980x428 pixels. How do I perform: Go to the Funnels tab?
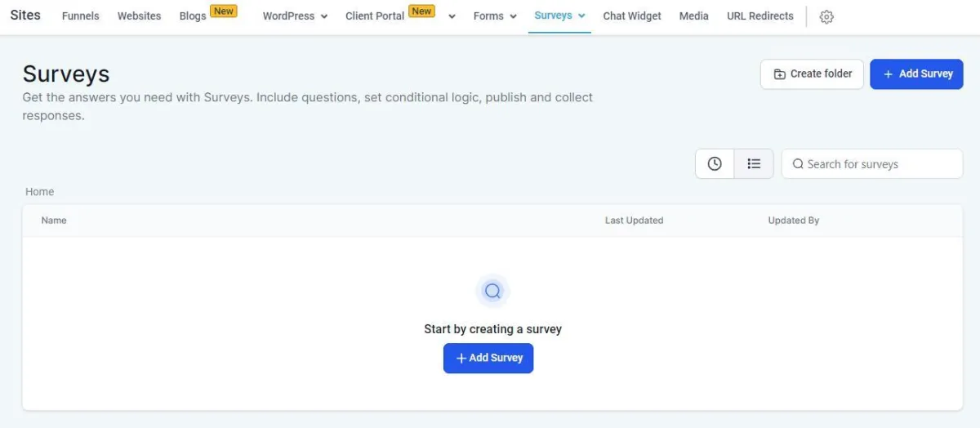pyautogui.click(x=80, y=16)
